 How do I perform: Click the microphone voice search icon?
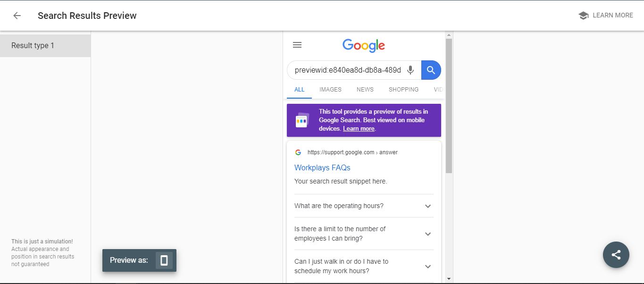tap(410, 70)
